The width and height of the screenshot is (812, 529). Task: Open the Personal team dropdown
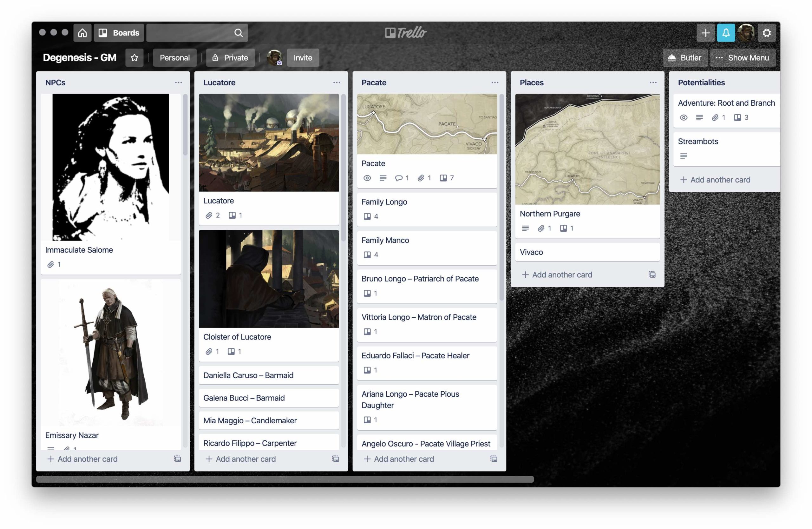[x=175, y=58]
